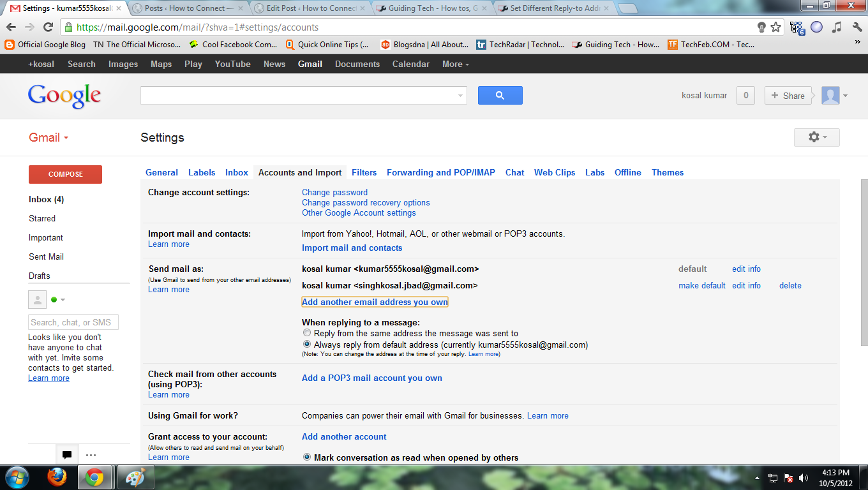Open Chrome's wrench menu
This screenshot has width=868, height=490.
[x=857, y=27]
